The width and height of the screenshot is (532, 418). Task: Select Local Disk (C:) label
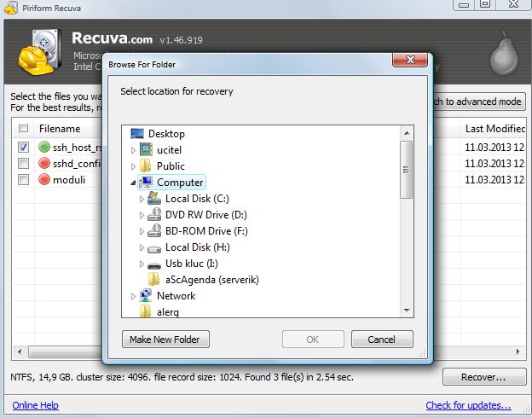coord(197,199)
